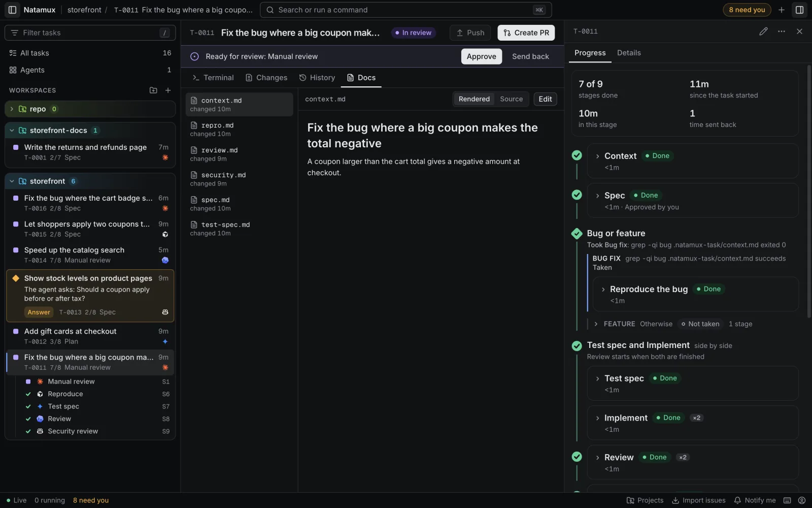Expand the FEATURE Otherwise branch
The image size is (812, 508).
point(596,324)
